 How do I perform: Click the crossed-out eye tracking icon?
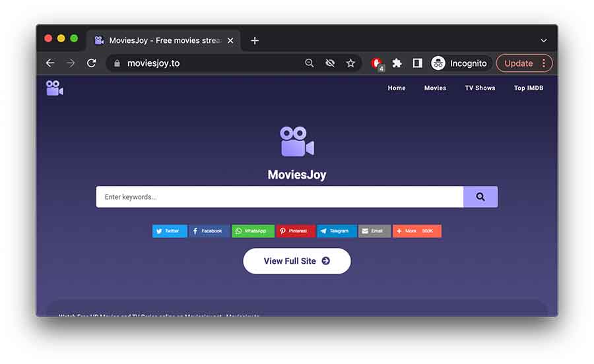click(x=330, y=63)
